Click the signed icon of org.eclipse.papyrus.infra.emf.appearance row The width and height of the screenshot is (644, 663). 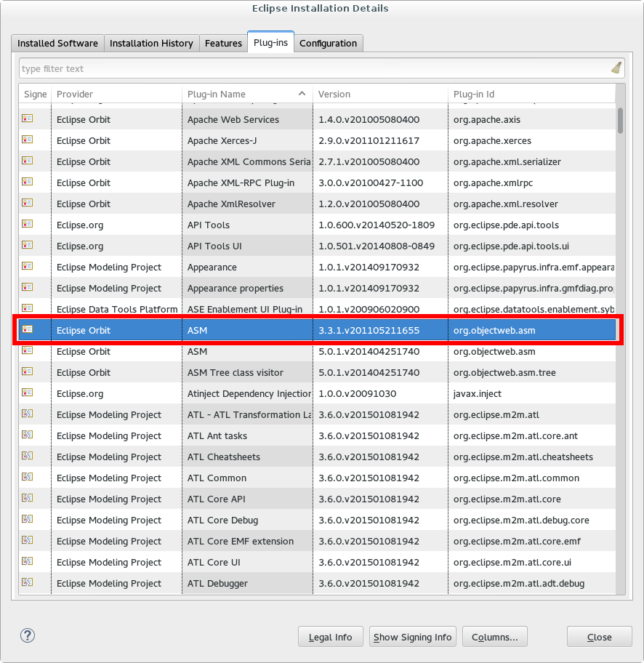28,266
